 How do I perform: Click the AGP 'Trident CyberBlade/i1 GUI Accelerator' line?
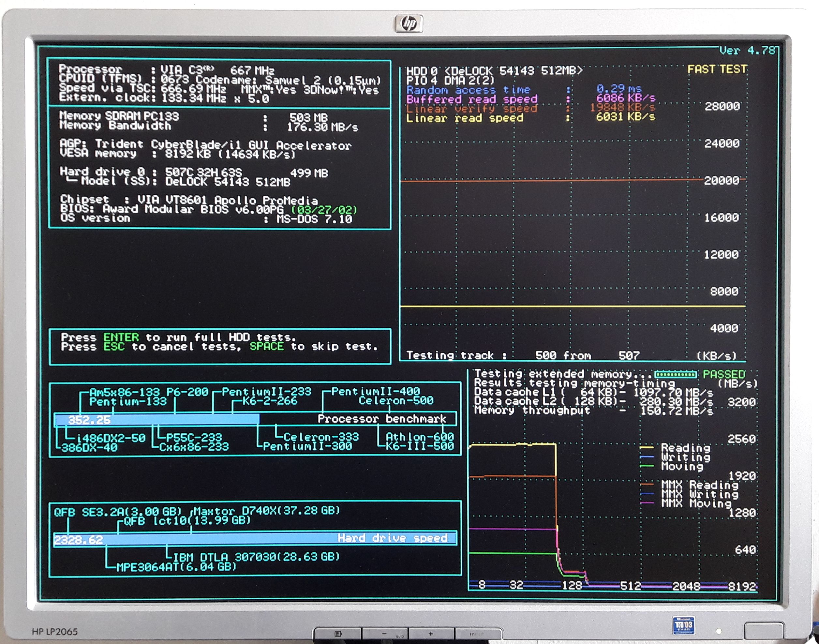coord(205,145)
